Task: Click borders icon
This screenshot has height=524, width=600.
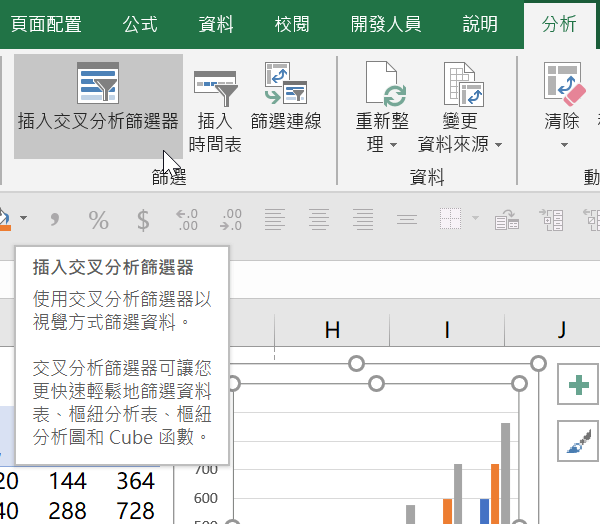Action: click(450, 219)
